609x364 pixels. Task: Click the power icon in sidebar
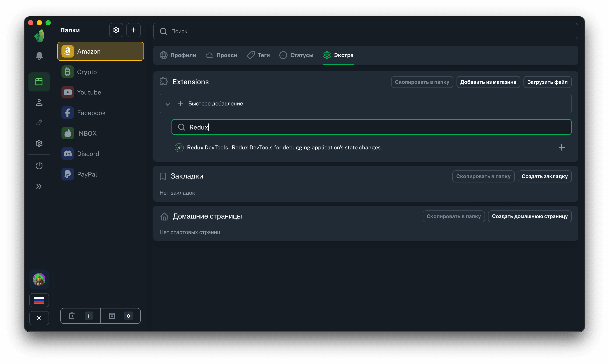pos(39,166)
